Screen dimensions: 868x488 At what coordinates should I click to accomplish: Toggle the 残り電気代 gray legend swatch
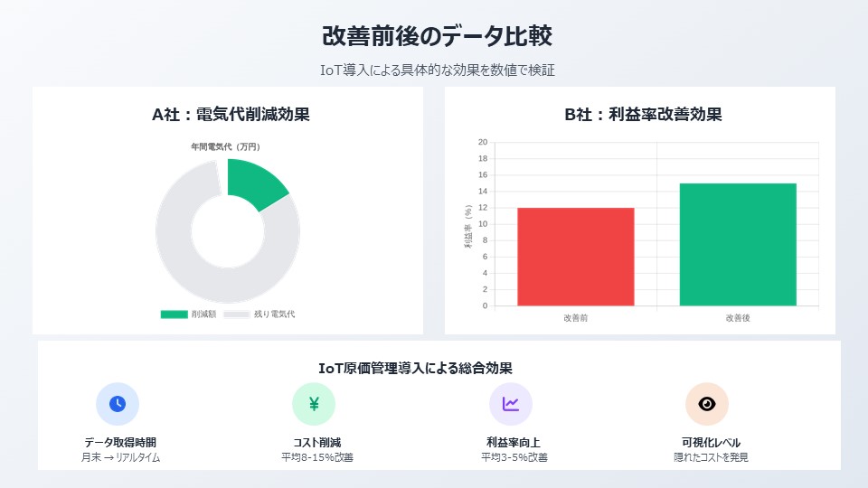coord(236,314)
